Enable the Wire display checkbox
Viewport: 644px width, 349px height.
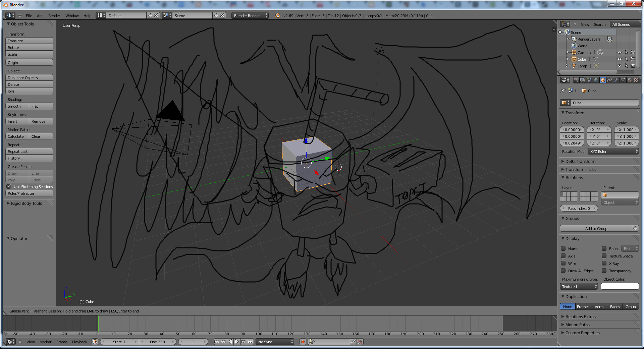click(563, 264)
